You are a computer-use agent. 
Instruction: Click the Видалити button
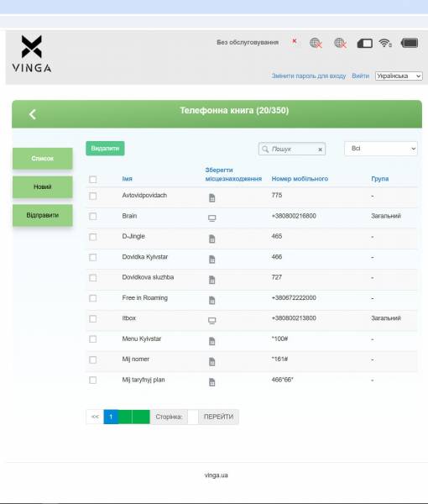pos(105,149)
